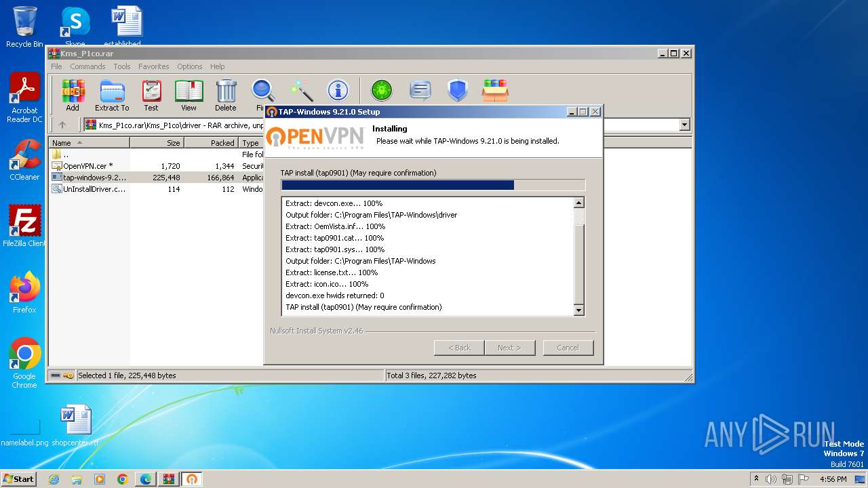Open the Tools menu
The width and height of the screenshot is (868, 488).
(x=122, y=66)
